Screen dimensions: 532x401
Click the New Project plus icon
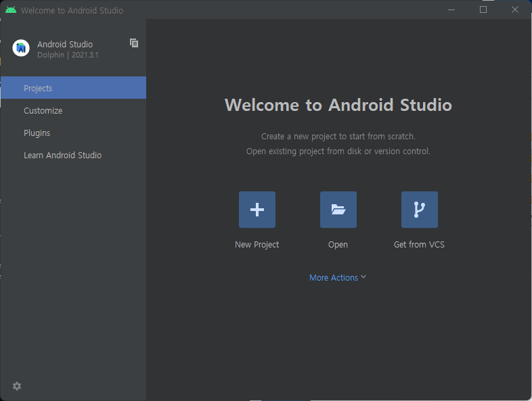click(x=257, y=210)
